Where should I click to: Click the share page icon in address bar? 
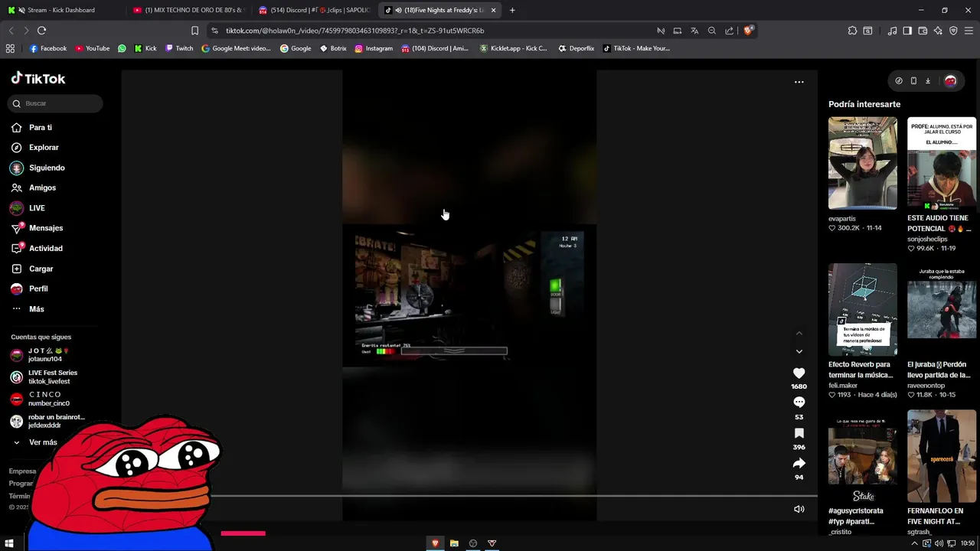coord(729,31)
